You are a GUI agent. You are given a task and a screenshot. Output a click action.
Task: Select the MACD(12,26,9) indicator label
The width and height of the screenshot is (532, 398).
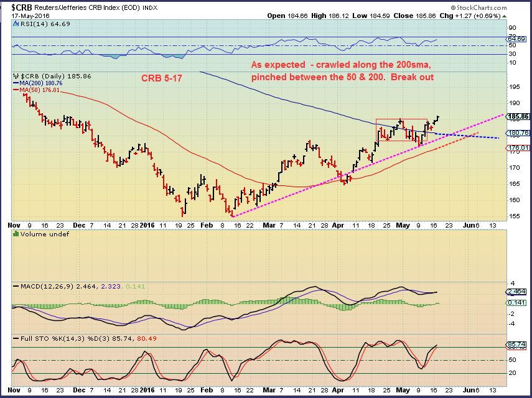click(47, 287)
